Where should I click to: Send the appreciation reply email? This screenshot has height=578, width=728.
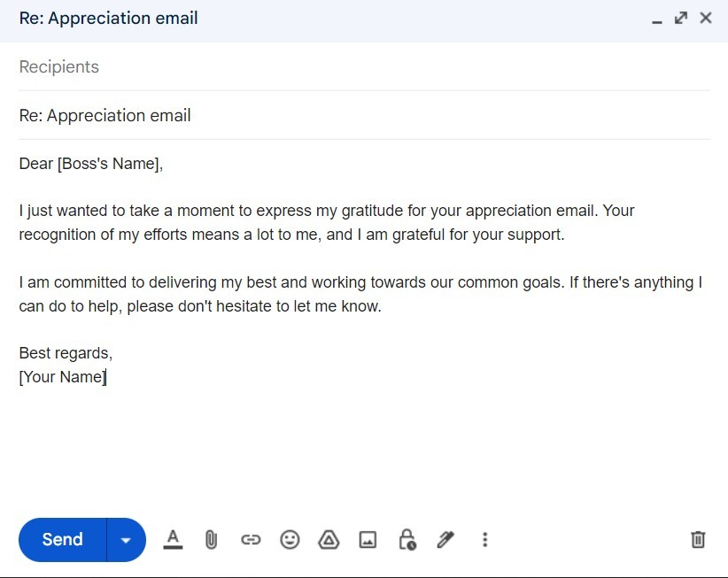pos(63,539)
